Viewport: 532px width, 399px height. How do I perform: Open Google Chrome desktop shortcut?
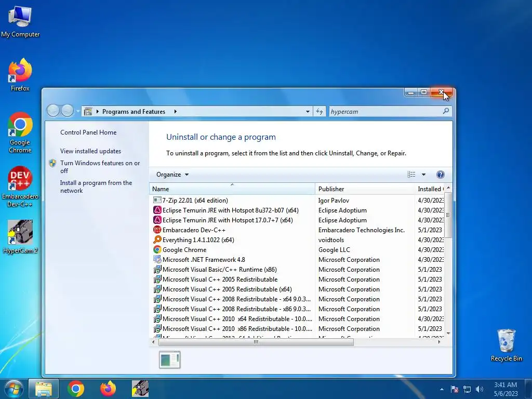click(x=20, y=132)
